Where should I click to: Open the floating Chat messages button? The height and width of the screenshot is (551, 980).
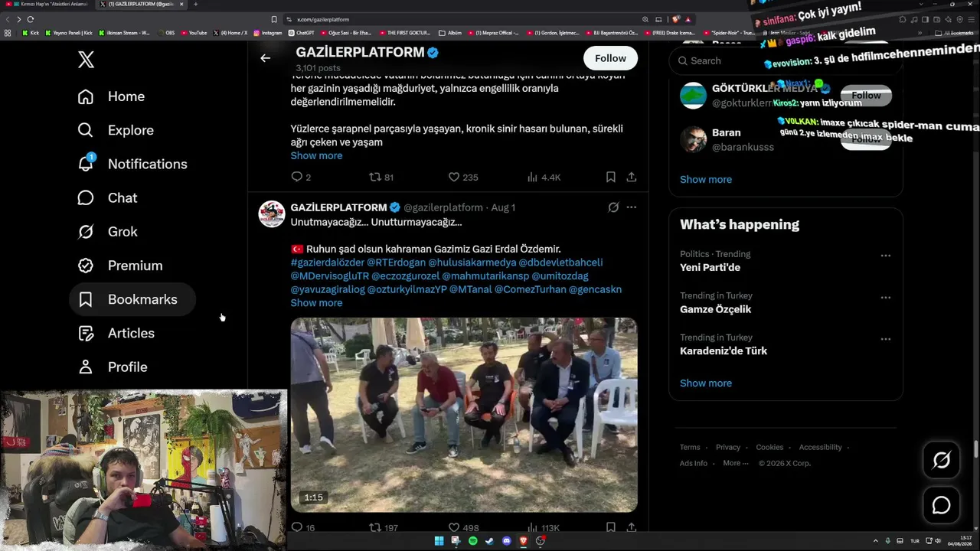pos(941,506)
